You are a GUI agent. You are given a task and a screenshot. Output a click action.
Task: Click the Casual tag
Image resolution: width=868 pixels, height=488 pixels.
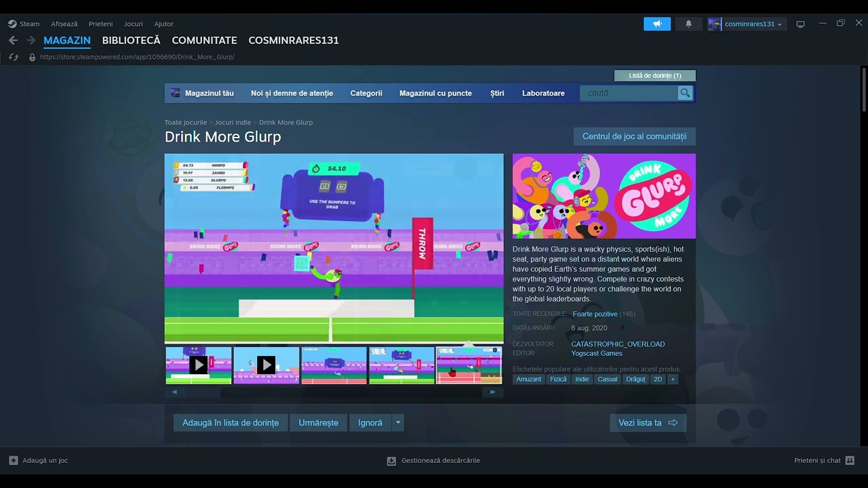coord(608,379)
